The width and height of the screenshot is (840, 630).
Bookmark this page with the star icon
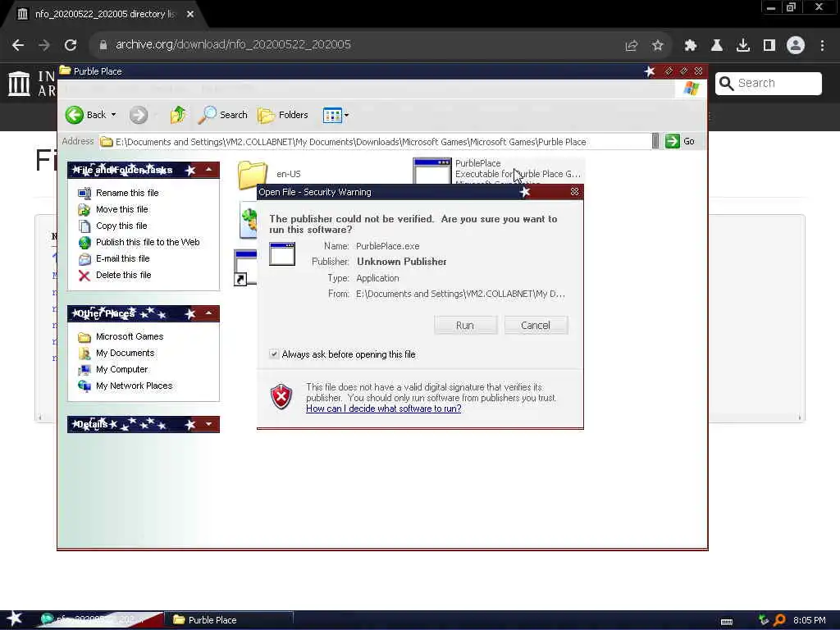tap(658, 46)
